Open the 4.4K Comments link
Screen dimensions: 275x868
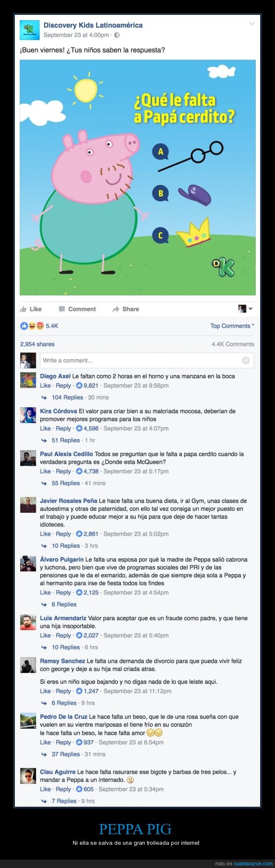pyautogui.click(x=233, y=344)
